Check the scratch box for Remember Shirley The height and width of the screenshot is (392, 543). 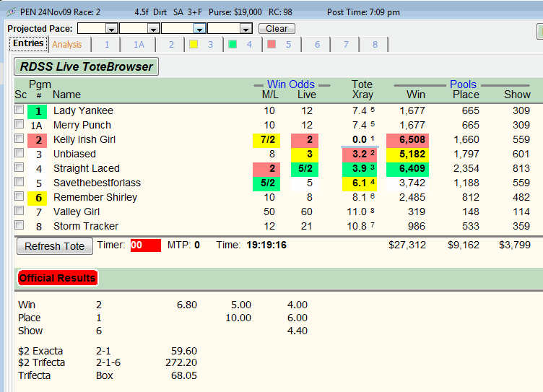[x=19, y=196]
